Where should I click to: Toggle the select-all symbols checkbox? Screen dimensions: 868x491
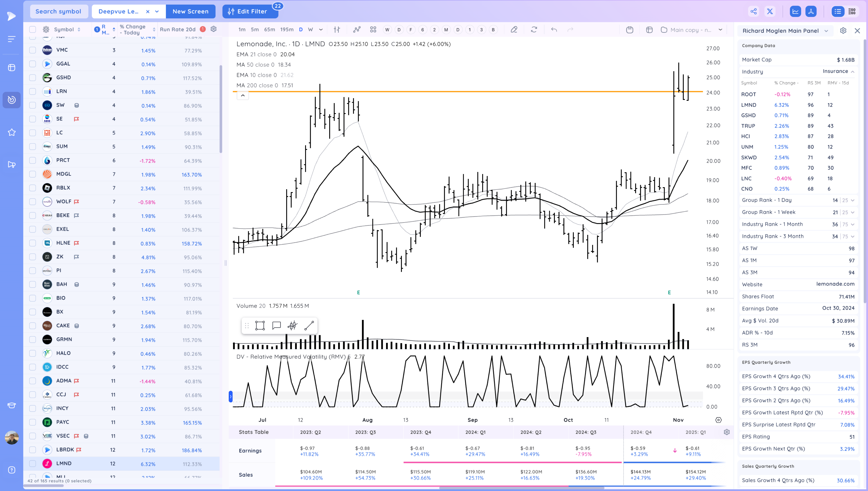click(33, 30)
